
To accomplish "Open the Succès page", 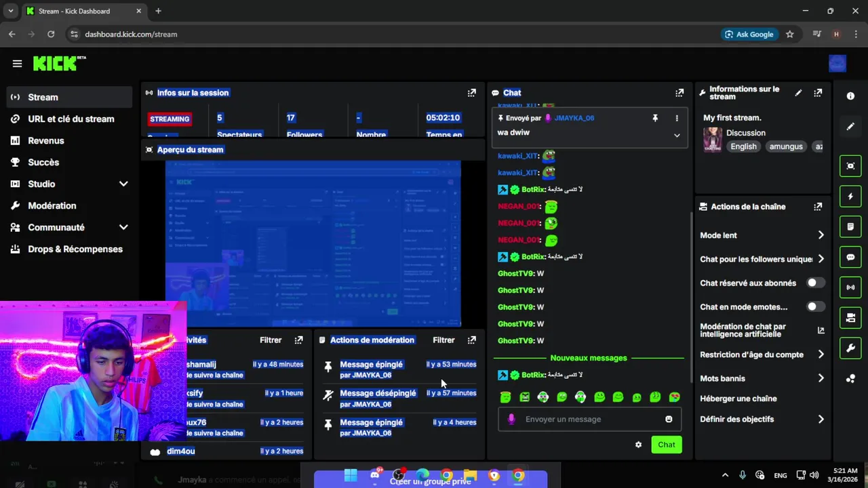I will coord(69,162).
